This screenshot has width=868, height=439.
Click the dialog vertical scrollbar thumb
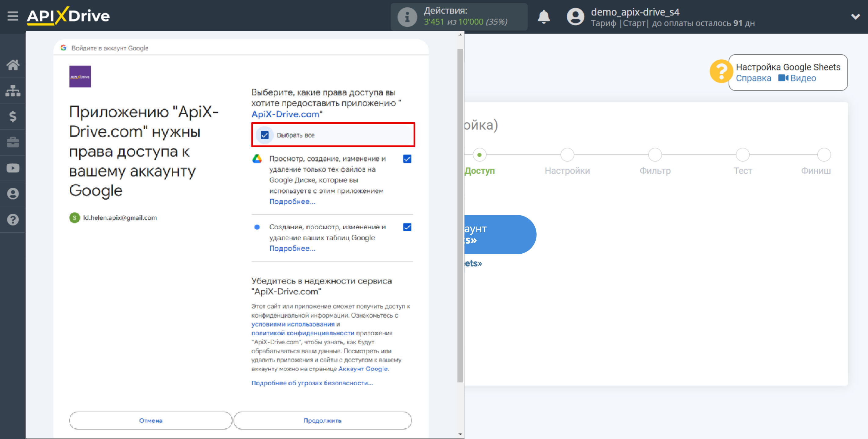point(460,216)
